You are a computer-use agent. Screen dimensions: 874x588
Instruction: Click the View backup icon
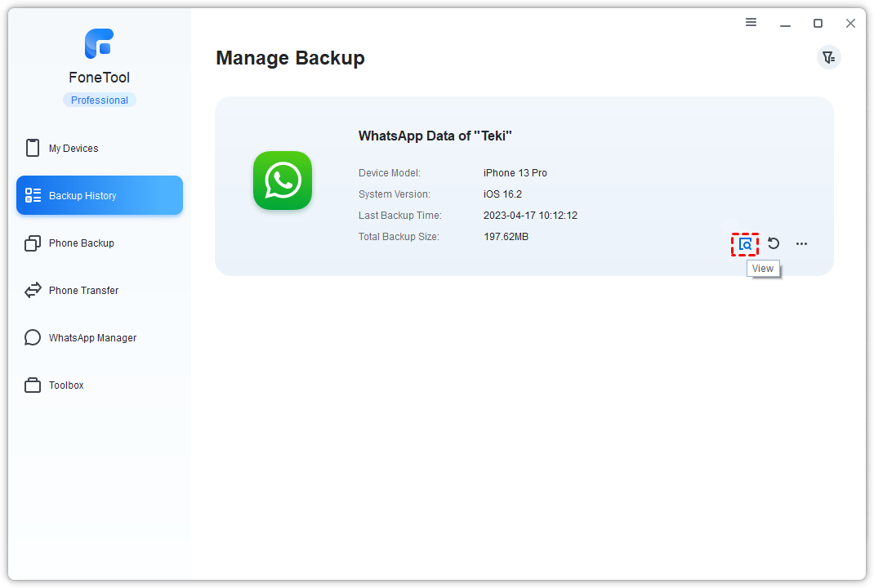[745, 244]
